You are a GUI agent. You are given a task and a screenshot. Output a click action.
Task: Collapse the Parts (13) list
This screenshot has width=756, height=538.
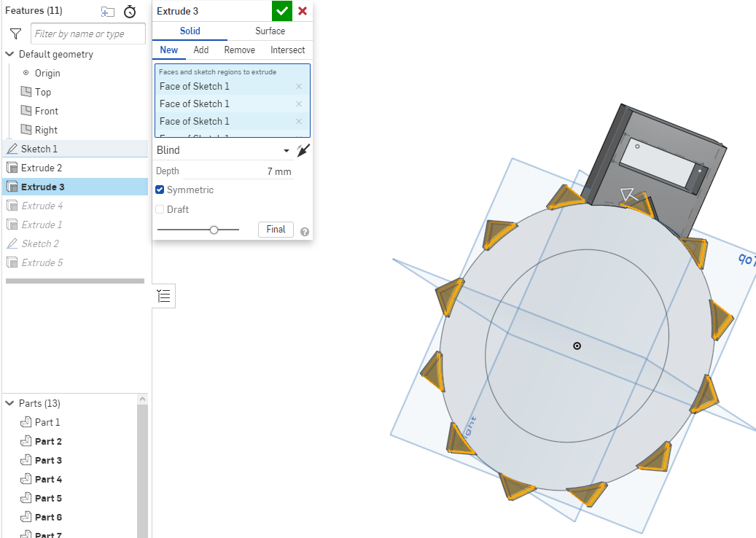point(9,403)
